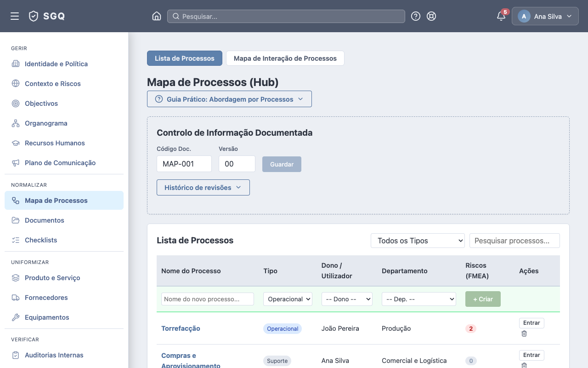Open support lifebuoy icon
The width and height of the screenshot is (588, 368).
pos(431,16)
